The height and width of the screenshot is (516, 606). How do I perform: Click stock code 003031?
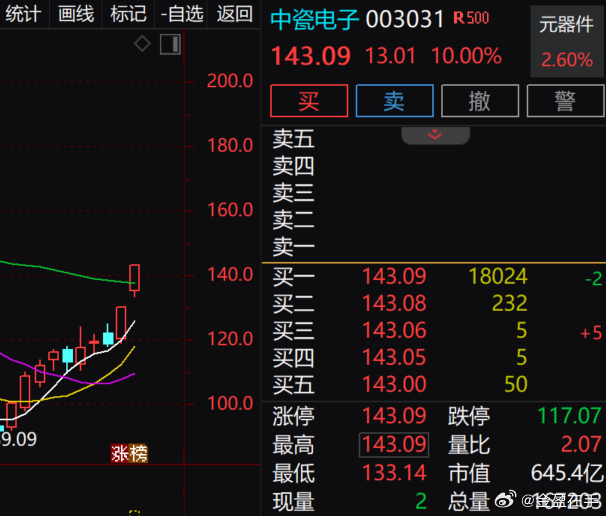coord(405,19)
